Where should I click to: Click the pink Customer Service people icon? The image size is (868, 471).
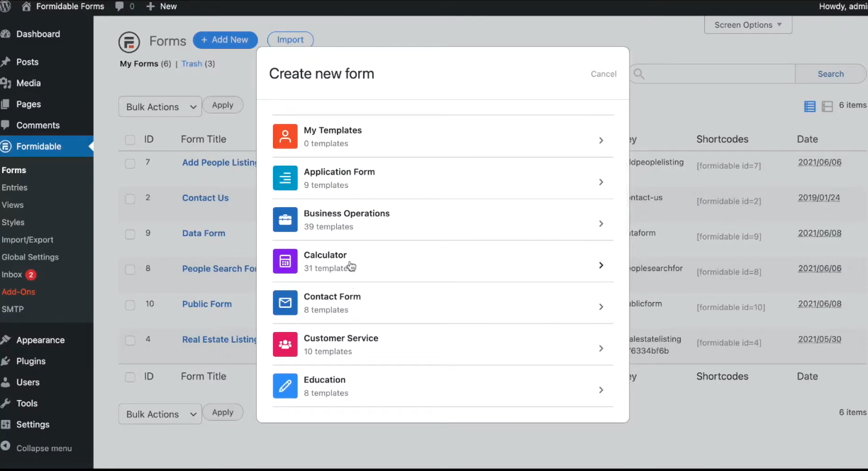tap(285, 345)
